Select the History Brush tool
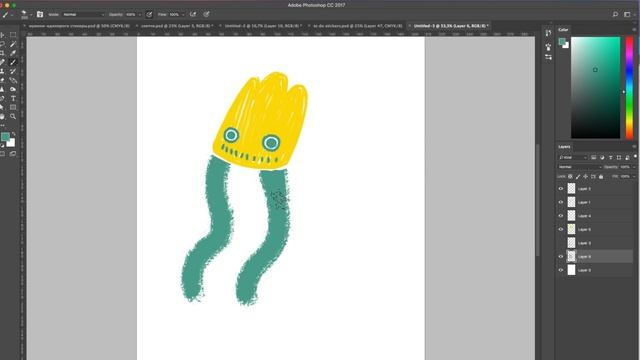 point(13,71)
